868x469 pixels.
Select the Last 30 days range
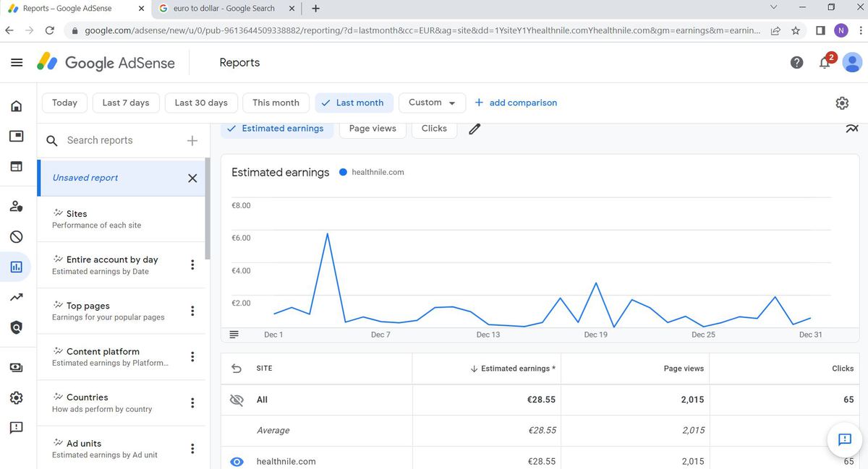pyautogui.click(x=201, y=103)
